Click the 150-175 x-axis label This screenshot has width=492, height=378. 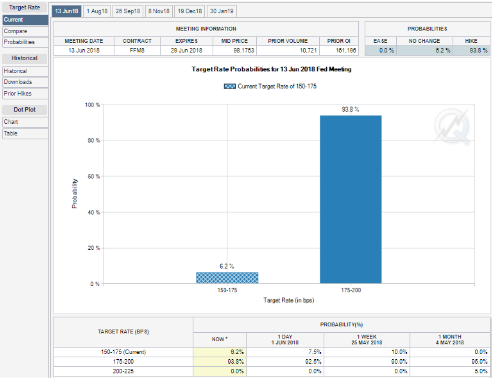tap(227, 290)
